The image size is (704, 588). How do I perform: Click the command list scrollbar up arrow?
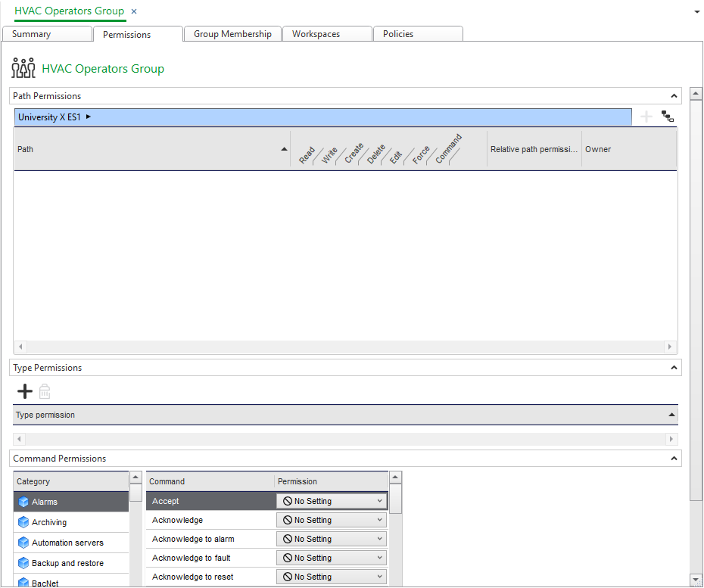pos(395,477)
